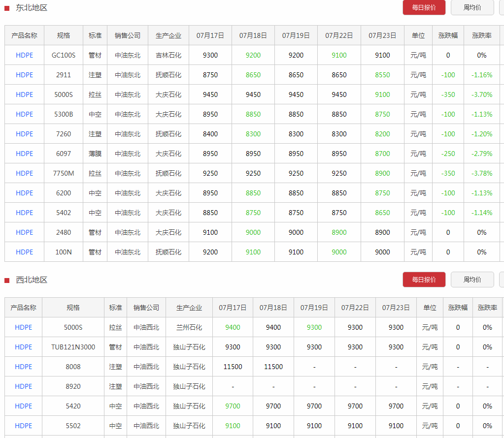Select 每日报价 tab for 东北地区
504x438 pixels.
424,7
